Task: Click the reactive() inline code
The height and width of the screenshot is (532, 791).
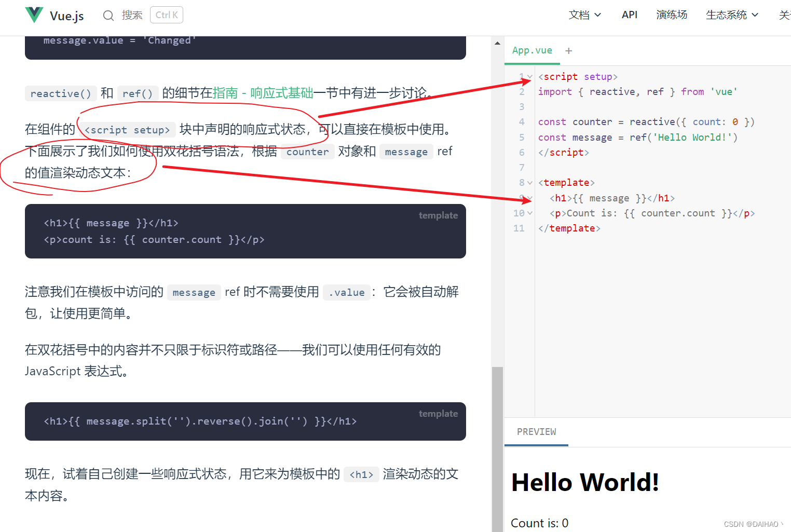Action: (x=61, y=93)
